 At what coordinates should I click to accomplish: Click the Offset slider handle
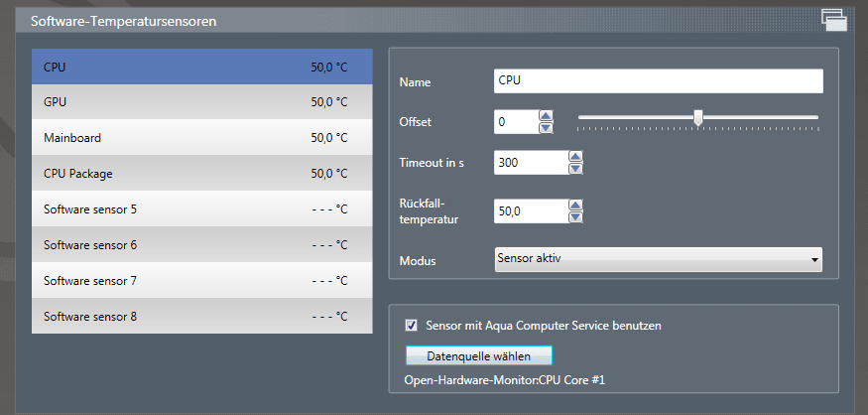(698, 118)
